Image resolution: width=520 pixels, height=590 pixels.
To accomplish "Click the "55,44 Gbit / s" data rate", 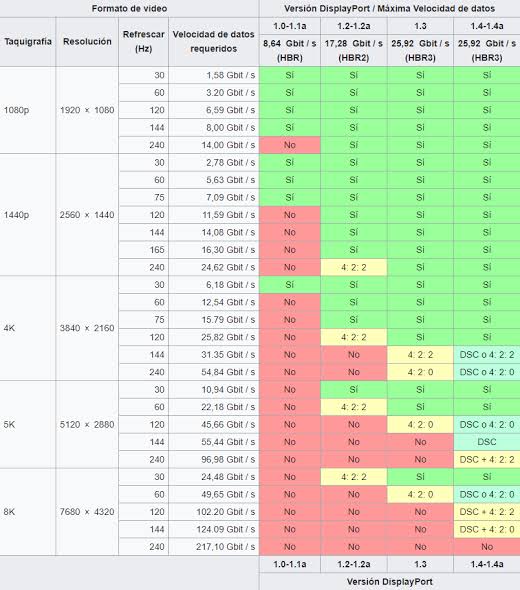I will pyautogui.click(x=228, y=442).
